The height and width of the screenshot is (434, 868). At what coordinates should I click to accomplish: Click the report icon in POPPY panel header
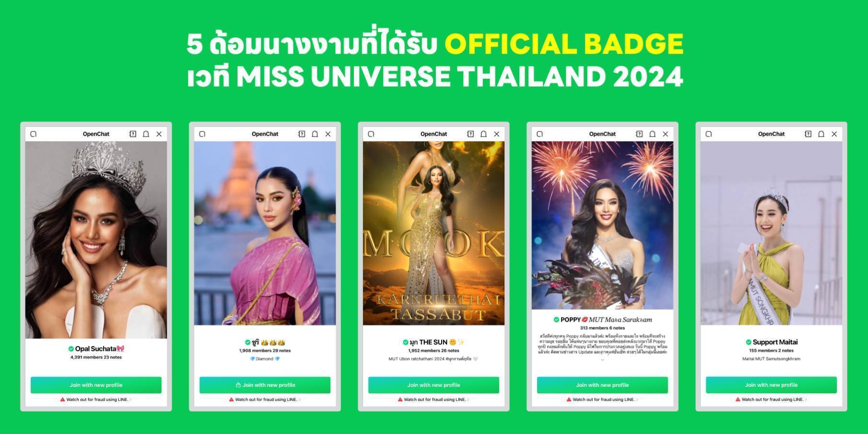coord(639,134)
